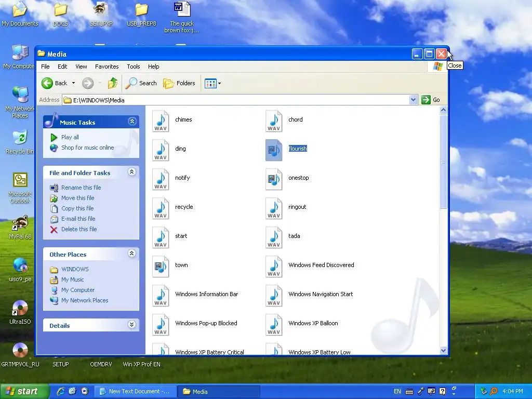Select the onestop media file icon
532x399 pixels.
[x=274, y=179]
